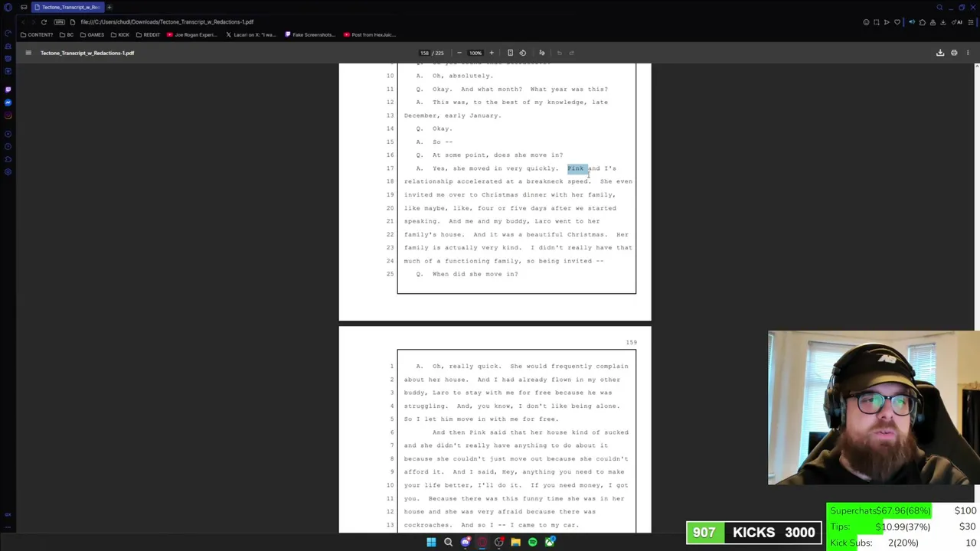Open Post from HexJuice bookmark
Image resolution: width=980 pixels, height=551 pixels.
370,34
